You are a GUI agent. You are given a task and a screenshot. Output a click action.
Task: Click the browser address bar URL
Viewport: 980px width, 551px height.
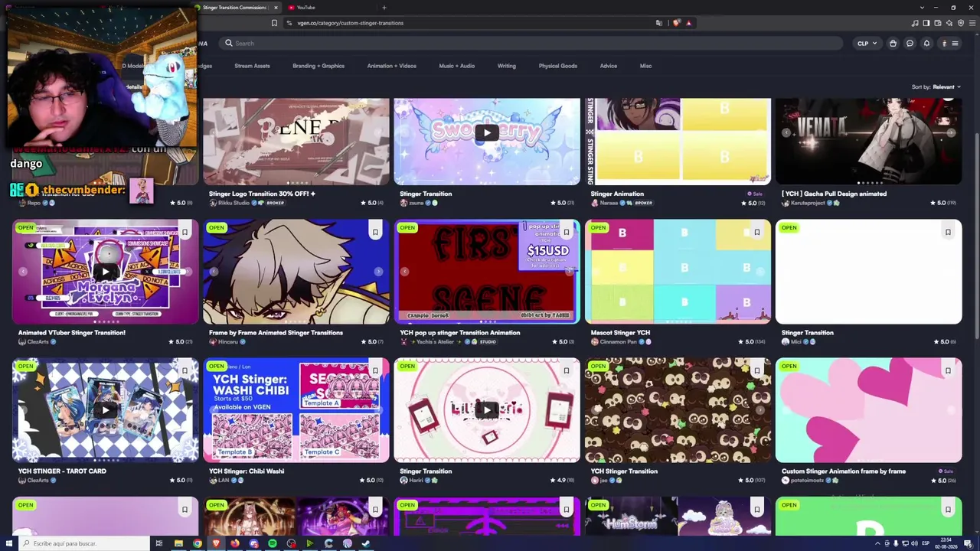coord(351,23)
